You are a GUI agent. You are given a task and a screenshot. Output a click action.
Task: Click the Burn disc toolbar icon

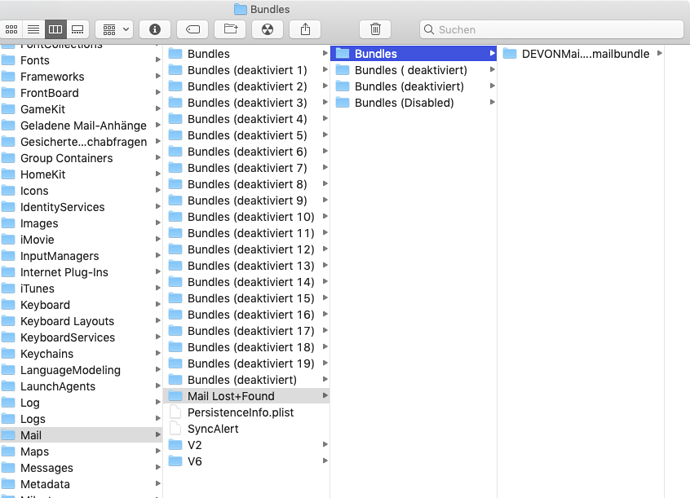point(267,30)
